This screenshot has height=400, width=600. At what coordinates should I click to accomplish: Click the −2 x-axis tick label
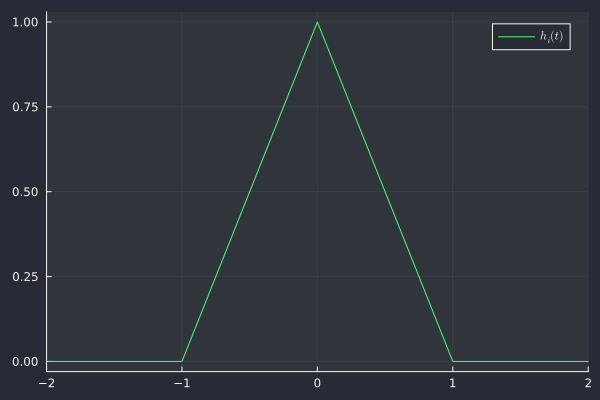[47, 382]
